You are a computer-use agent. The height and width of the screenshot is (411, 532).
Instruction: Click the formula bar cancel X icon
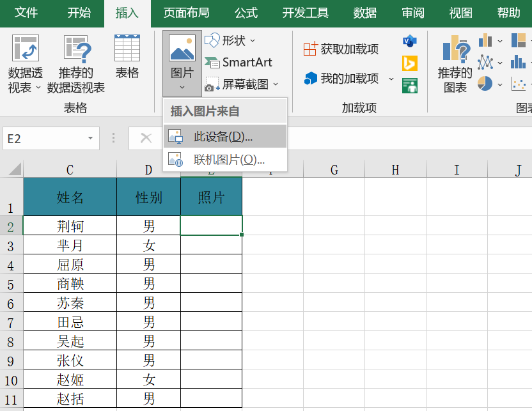pyautogui.click(x=146, y=138)
